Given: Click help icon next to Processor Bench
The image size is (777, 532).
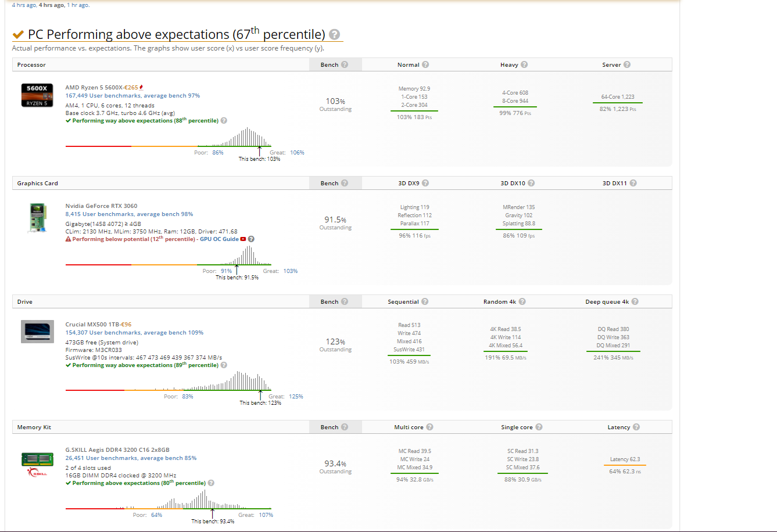Looking at the screenshot, I should point(345,64).
